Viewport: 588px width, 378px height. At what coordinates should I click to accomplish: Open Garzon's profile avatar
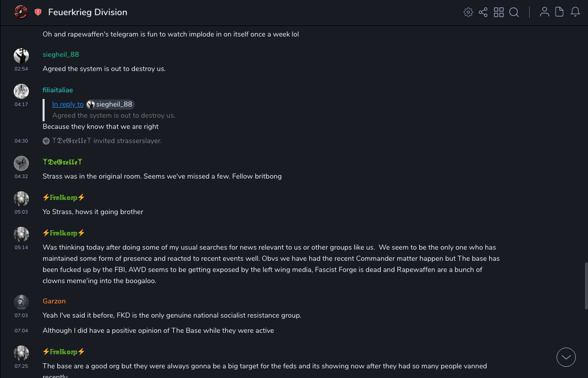21,302
